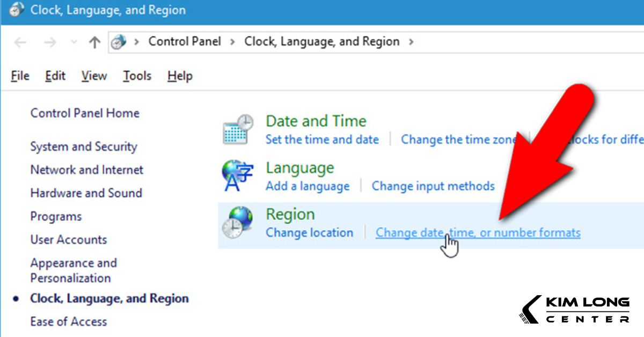Open the Tools menu
The image size is (644, 337).
(x=136, y=76)
